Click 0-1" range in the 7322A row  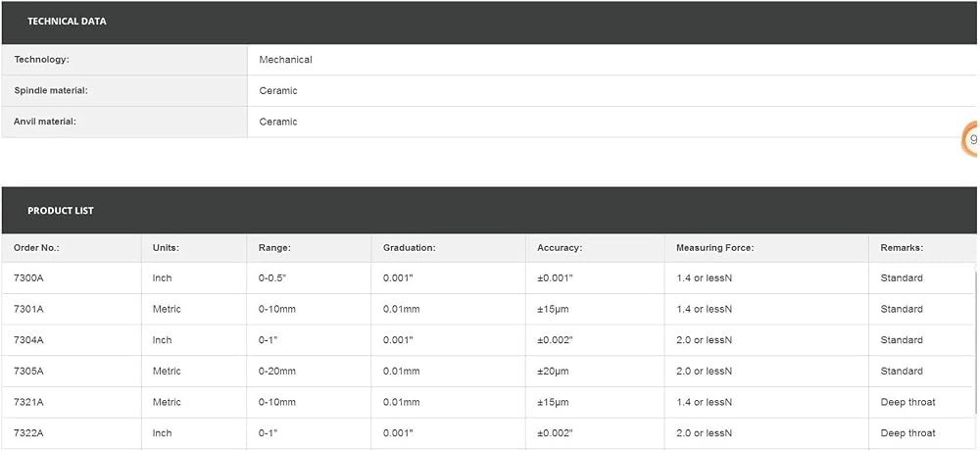click(x=268, y=432)
